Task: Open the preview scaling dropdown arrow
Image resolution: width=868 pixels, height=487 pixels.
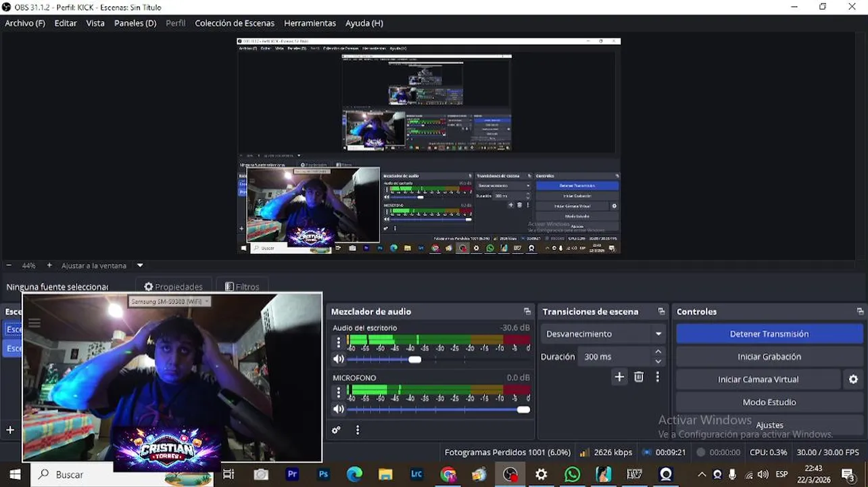Action: 140,266
